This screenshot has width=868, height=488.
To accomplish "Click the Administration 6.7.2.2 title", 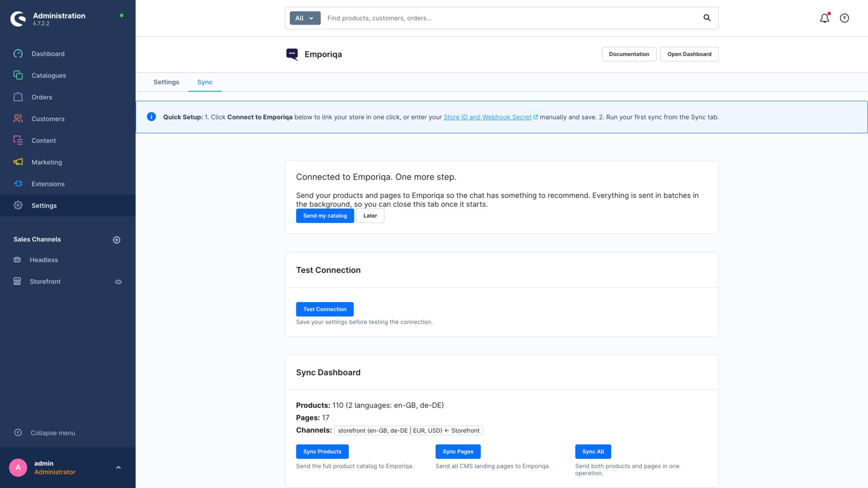I will point(59,19).
